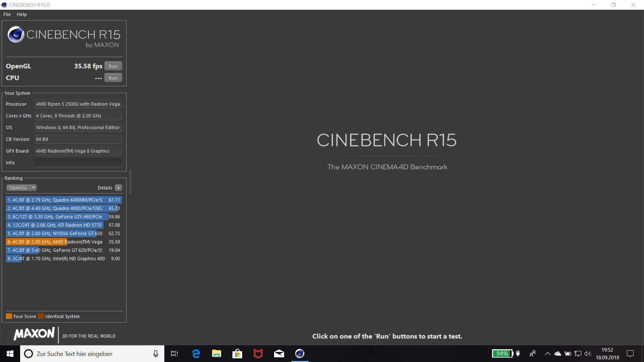Click the Details arrow expander
The image size is (644, 362).
119,188
